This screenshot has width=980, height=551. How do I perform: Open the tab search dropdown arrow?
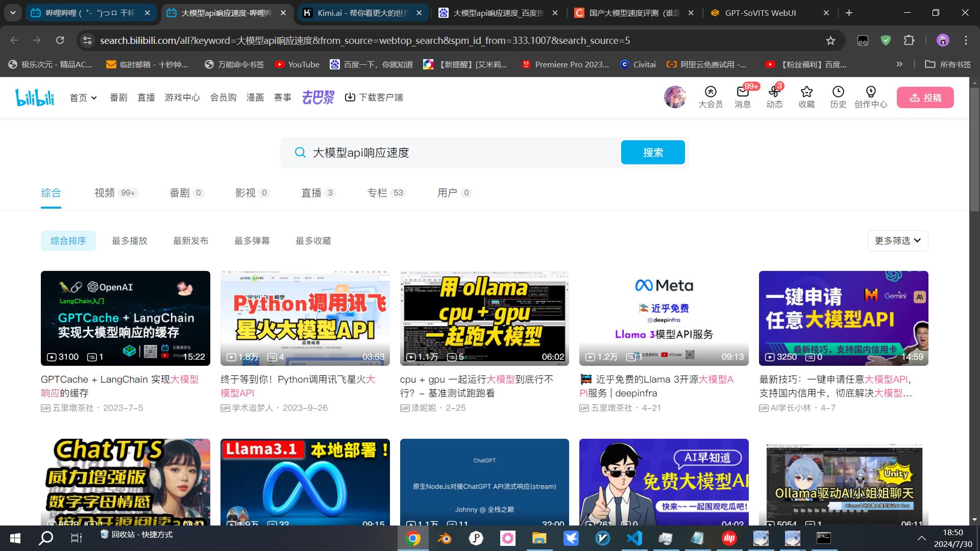coord(13,13)
